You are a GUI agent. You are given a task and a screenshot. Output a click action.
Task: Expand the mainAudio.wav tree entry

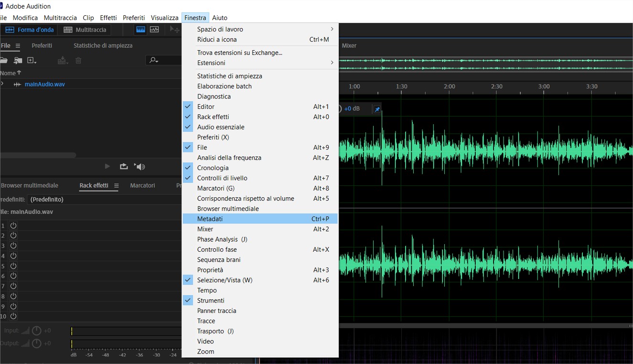tap(2, 84)
